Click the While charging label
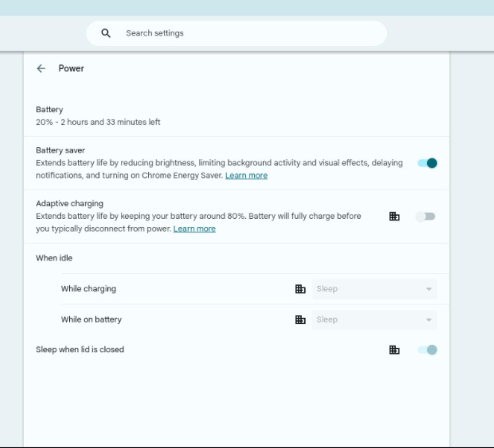 point(89,289)
